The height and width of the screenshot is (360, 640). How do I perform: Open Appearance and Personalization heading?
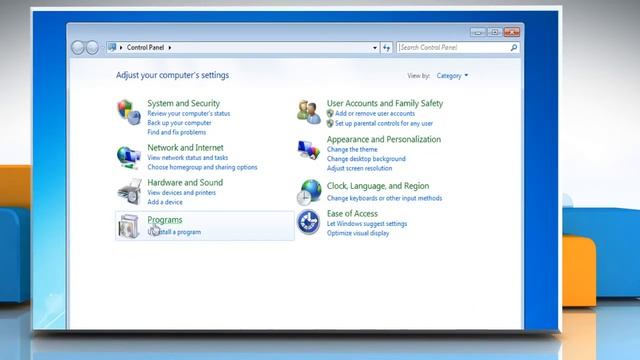click(384, 139)
